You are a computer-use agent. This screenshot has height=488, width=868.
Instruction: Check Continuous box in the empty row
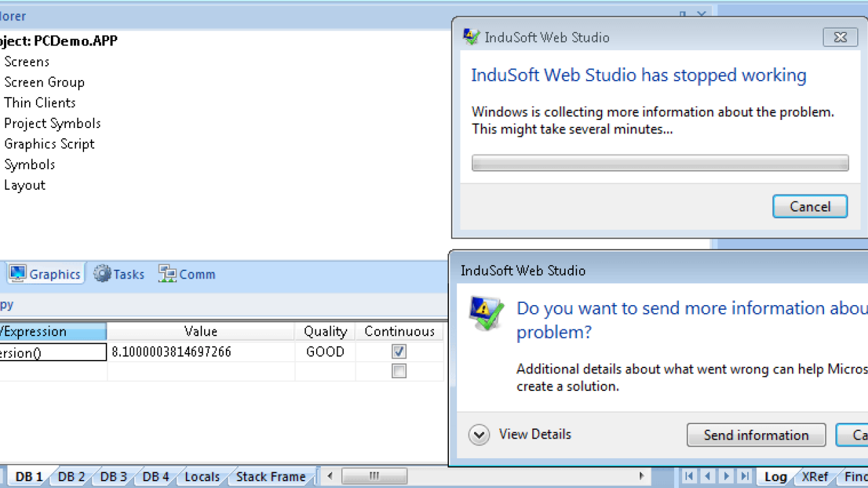(399, 371)
